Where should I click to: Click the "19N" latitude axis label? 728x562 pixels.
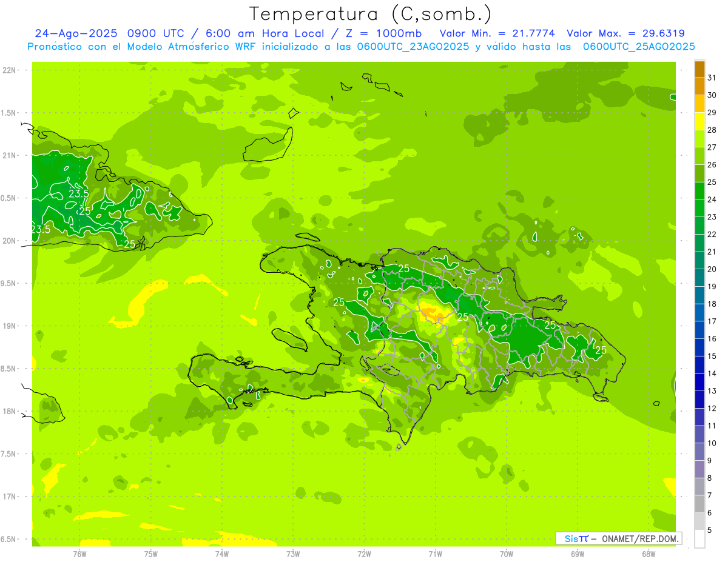pyautogui.click(x=10, y=326)
